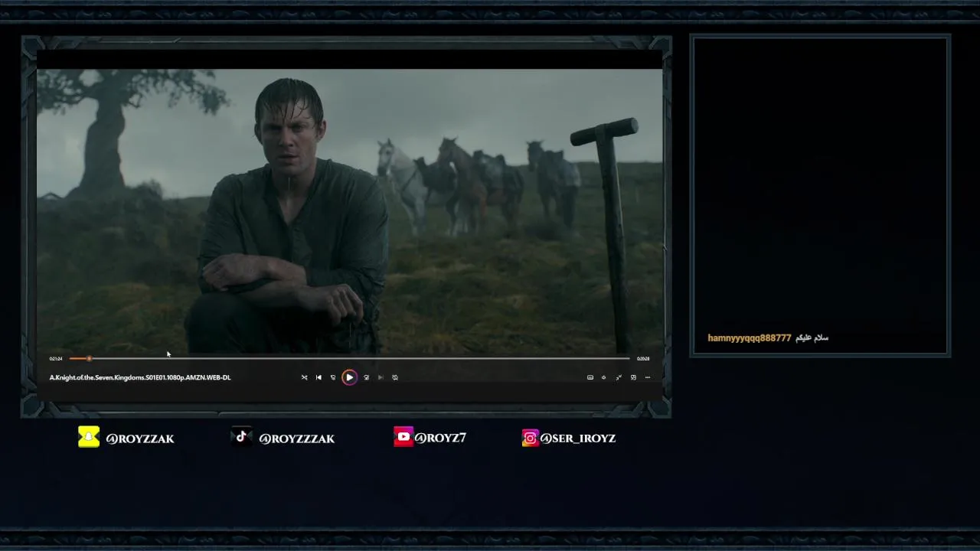This screenshot has width=980, height=551.
Task: Skip forward thirty seconds
Action: point(366,377)
